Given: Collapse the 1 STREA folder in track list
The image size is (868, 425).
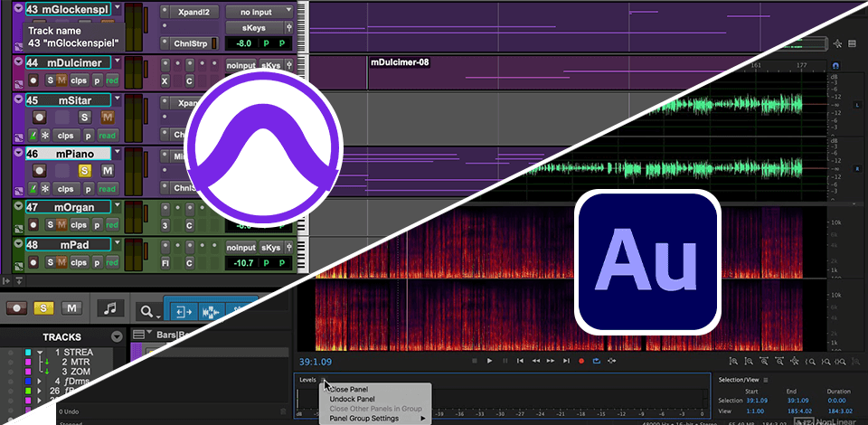Looking at the screenshot, I should (39, 353).
